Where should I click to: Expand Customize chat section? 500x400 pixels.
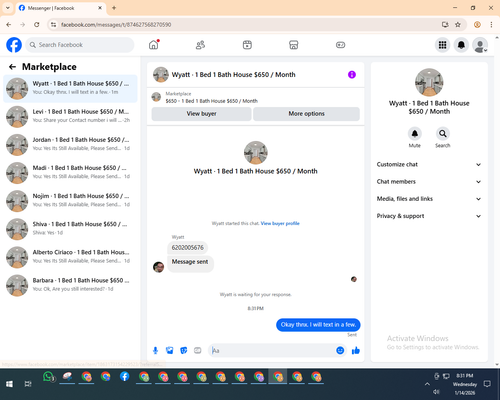pyautogui.click(x=429, y=164)
